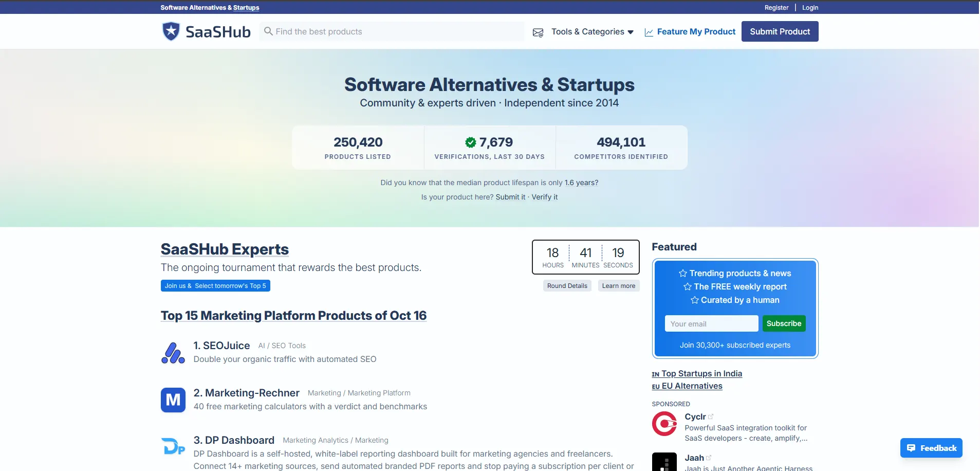Click the Marketing Analytics category tag
Viewport: 980px width, 471px height.
pos(316,440)
